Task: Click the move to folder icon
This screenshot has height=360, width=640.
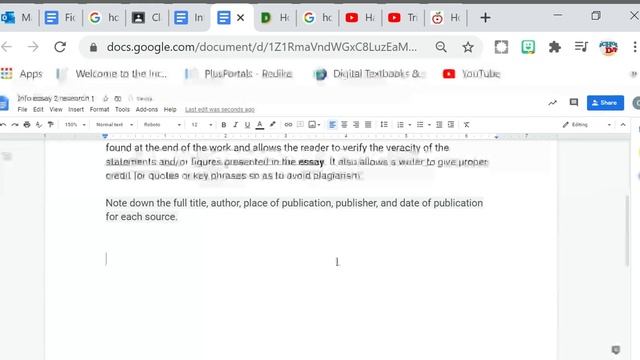Action: (x=118, y=98)
